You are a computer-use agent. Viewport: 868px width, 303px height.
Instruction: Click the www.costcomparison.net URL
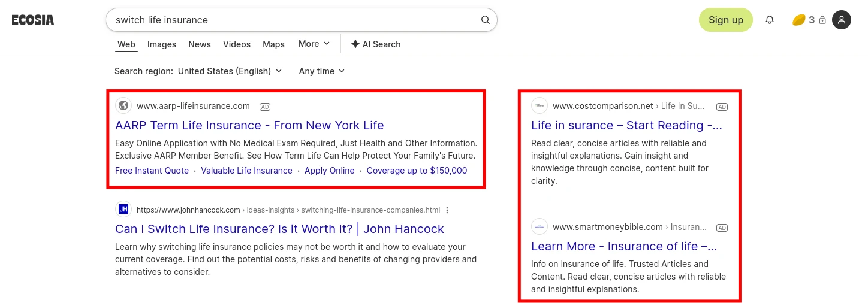(x=602, y=106)
